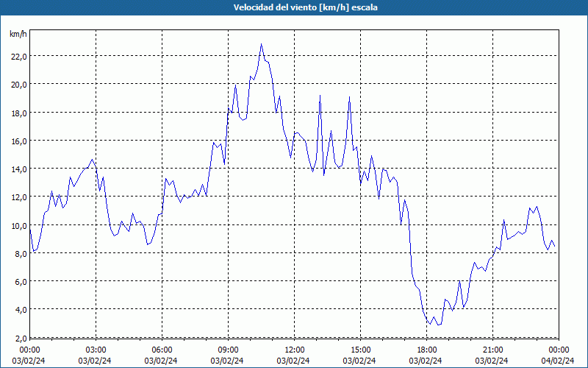Click the 09:00 time axis label
This screenshot has width=588, height=368.
(229, 350)
